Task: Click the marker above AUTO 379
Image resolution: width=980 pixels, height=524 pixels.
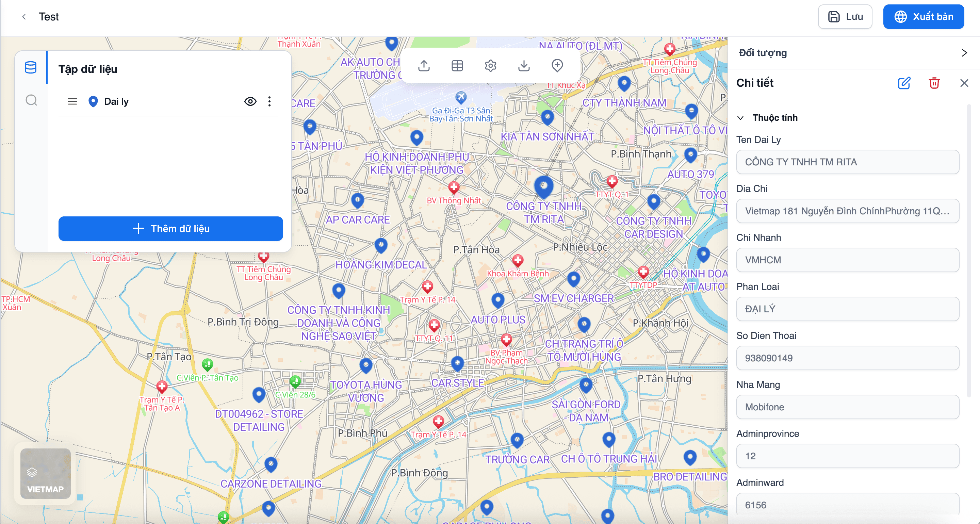Action: tap(690, 155)
